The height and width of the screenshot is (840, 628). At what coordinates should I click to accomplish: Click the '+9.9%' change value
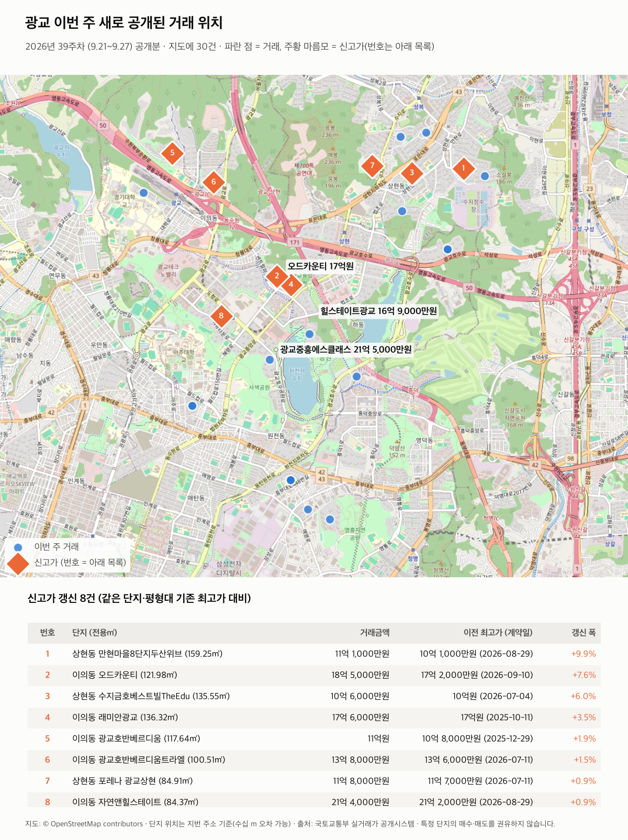pyautogui.click(x=584, y=654)
